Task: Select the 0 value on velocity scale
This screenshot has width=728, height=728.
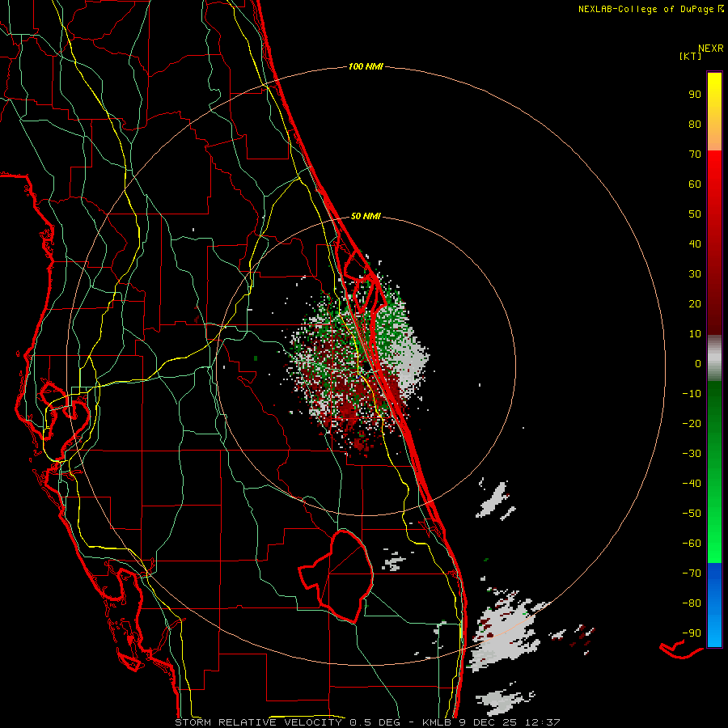Action: coord(698,363)
